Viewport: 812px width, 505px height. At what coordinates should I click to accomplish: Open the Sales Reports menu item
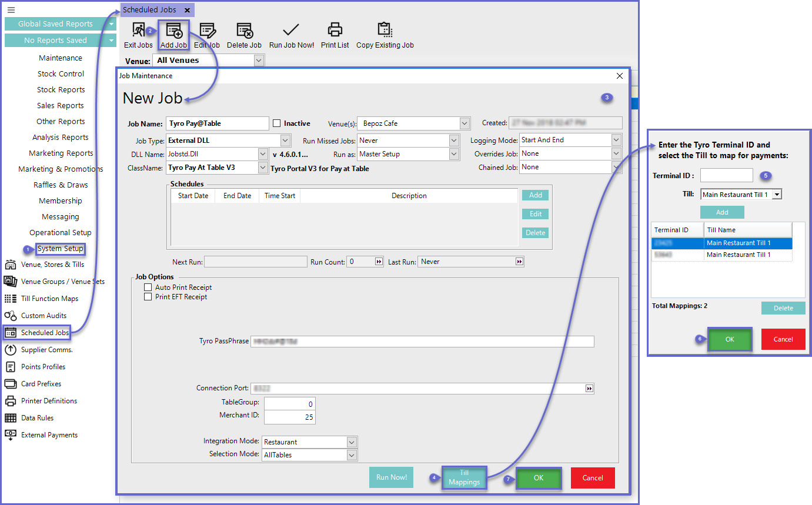pyautogui.click(x=61, y=106)
